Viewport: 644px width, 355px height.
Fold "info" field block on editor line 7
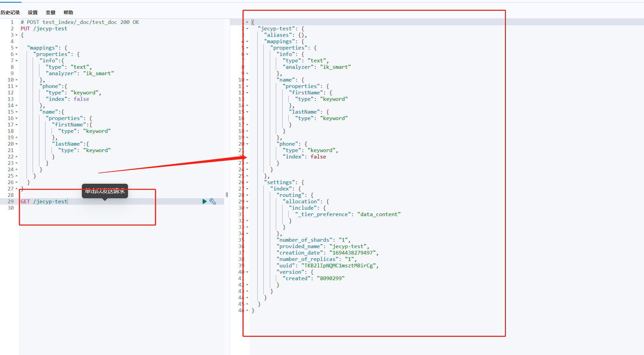point(17,61)
